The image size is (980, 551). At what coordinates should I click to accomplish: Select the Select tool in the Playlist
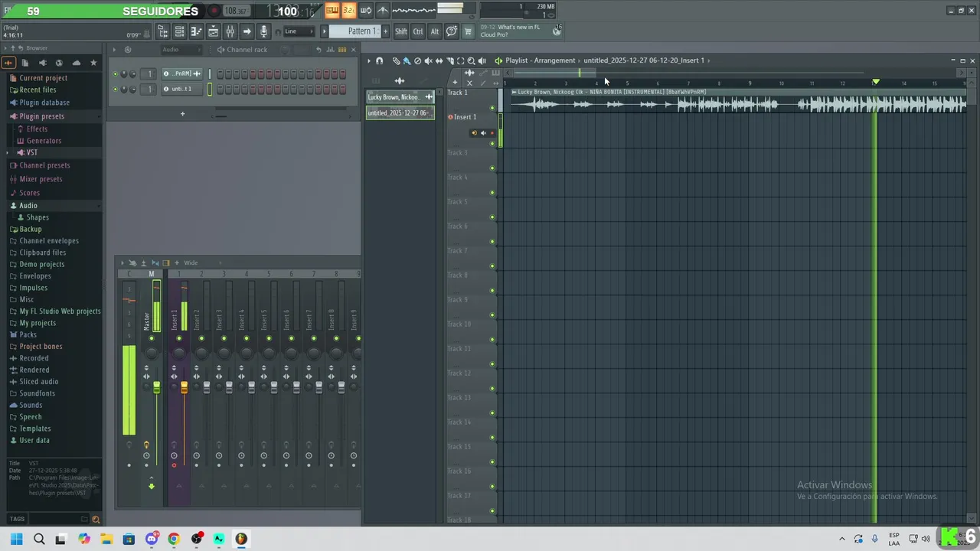460,60
